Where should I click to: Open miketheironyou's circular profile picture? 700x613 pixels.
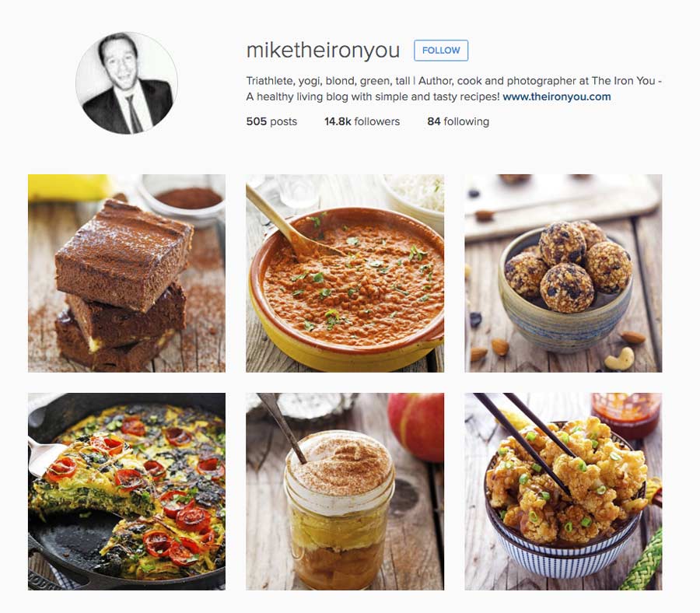click(127, 83)
